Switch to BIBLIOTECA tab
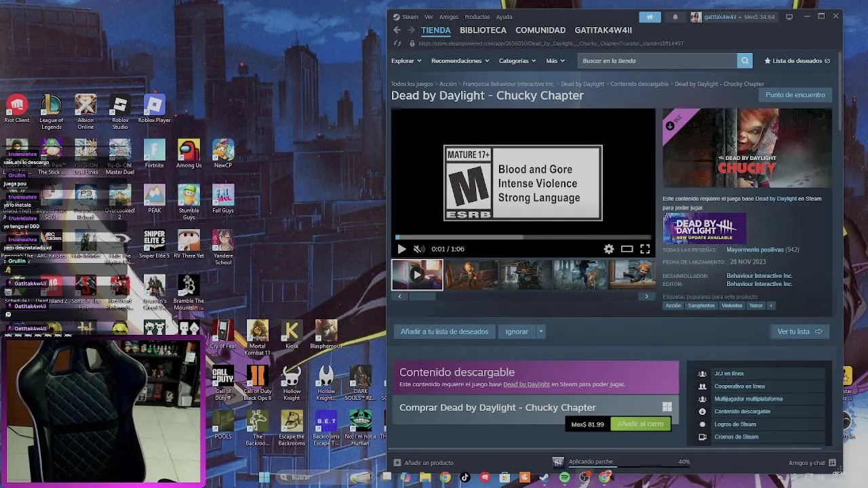The image size is (868, 488). [483, 30]
